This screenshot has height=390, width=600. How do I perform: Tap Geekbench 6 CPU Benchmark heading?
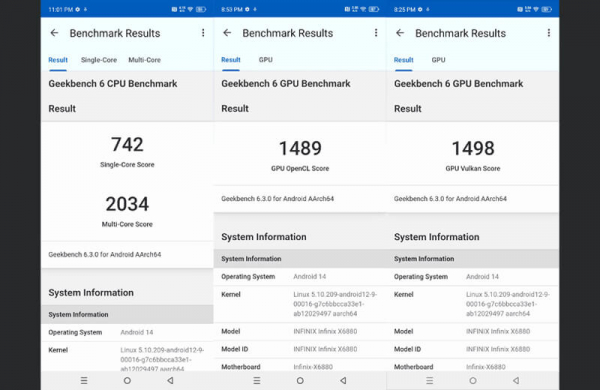(113, 83)
